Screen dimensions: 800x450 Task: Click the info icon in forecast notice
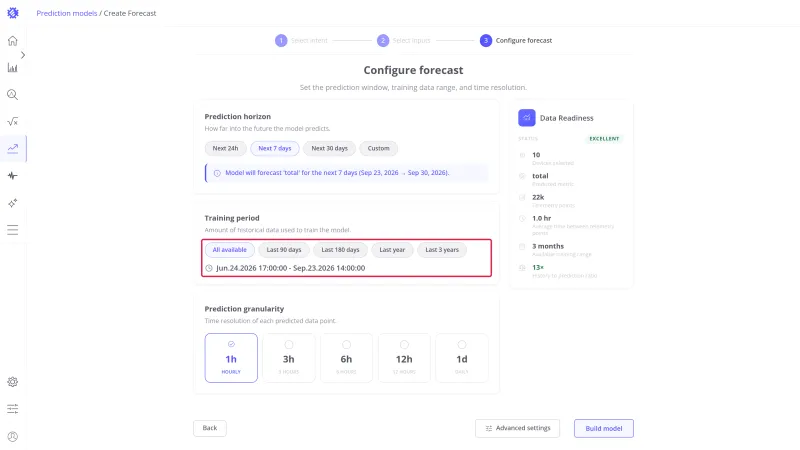pyautogui.click(x=217, y=173)
